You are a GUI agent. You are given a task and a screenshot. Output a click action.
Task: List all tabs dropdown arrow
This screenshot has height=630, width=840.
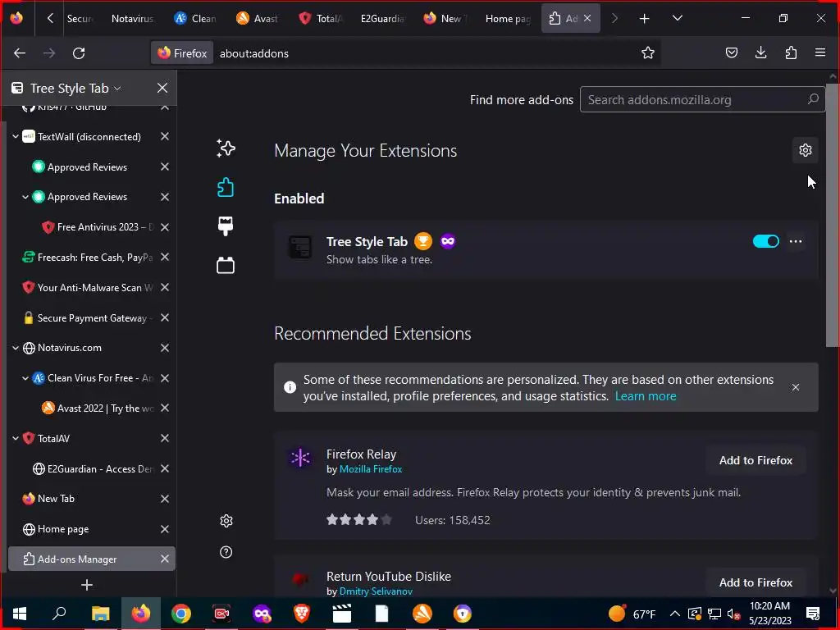point(677,19)
